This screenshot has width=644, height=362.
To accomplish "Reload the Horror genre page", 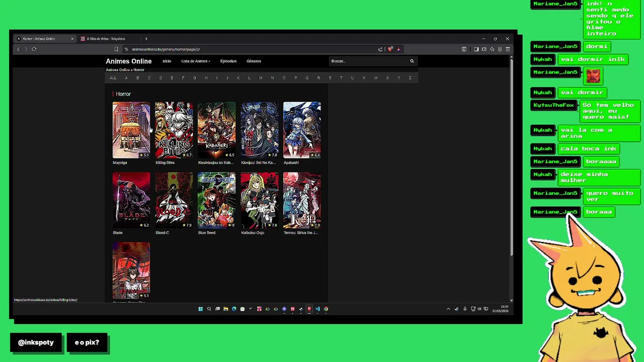I will (x=34, y=49).
